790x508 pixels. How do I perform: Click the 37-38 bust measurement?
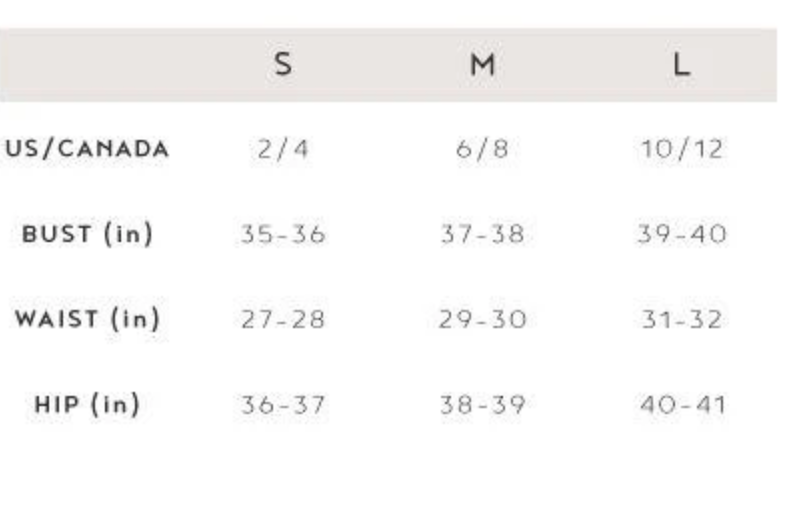point(482,235)
